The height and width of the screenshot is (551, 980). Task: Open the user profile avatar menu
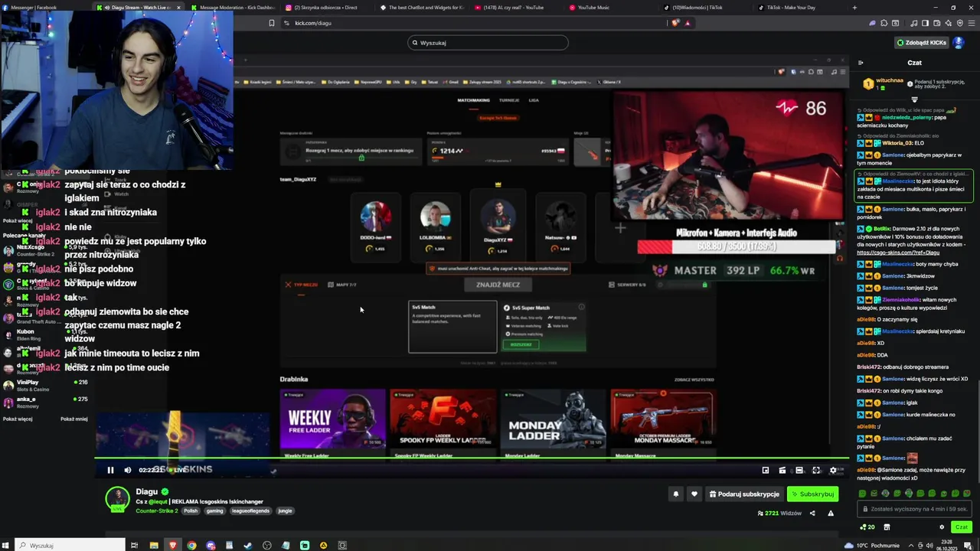pyautogui.click(x=958, y=43)
